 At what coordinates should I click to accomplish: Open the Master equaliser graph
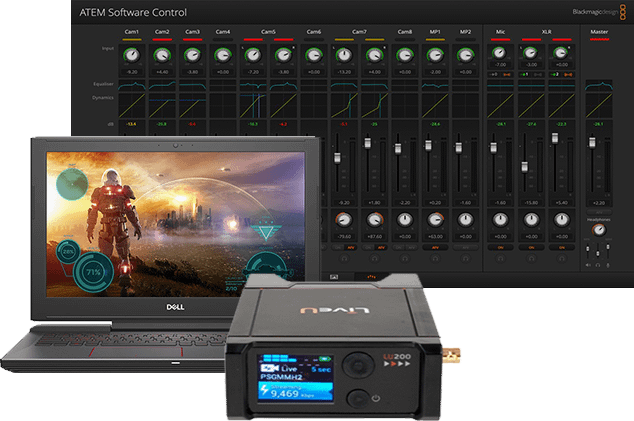(599, 85)
